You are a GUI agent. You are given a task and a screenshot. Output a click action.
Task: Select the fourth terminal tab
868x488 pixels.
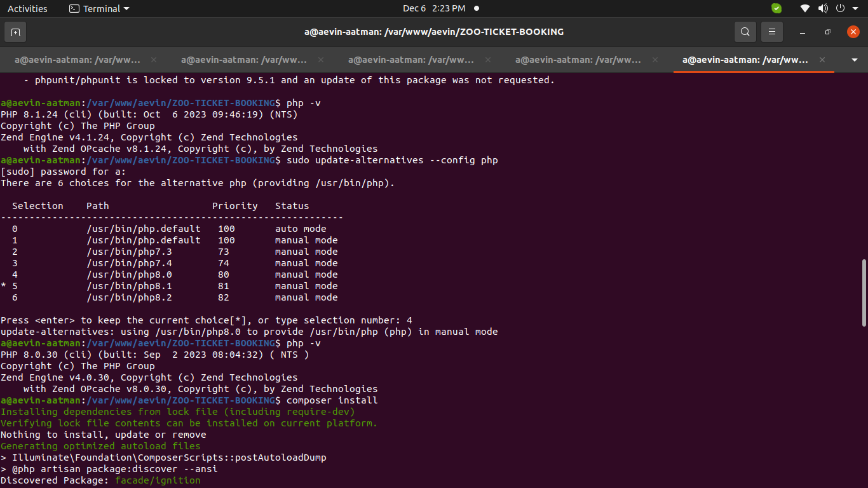(578, 60)
